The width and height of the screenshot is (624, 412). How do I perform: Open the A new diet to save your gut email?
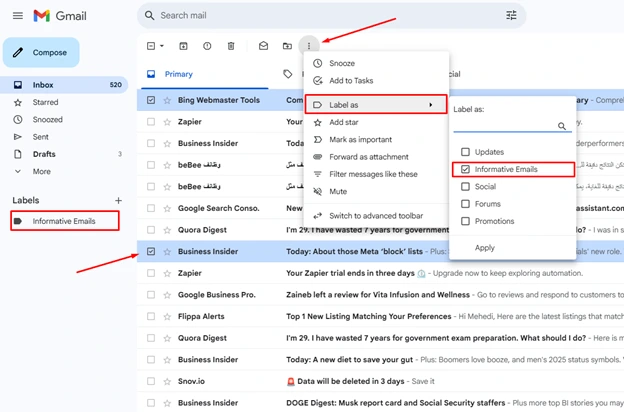point(380,360)
